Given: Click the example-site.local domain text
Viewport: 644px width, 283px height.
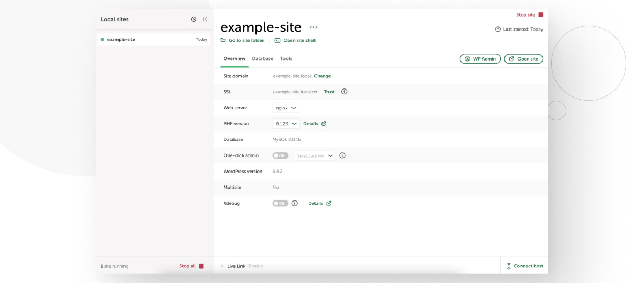Looking at the screenshot, I should [292, 76].
